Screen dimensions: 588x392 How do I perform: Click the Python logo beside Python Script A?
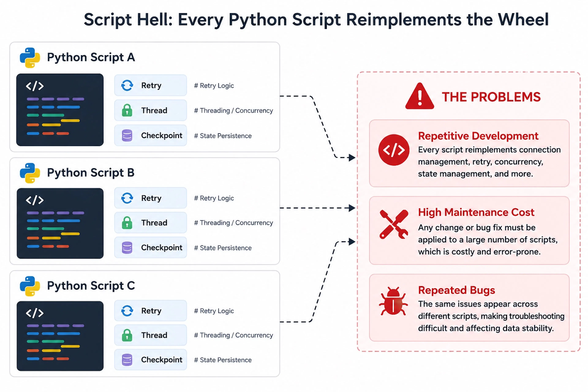(30, 58)
